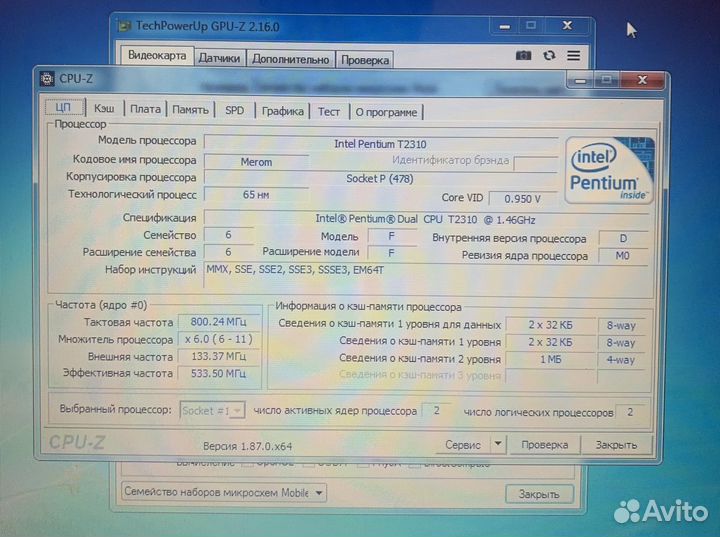Open the О программе tab
Viewport: 720px width, 537px height.
tap(386, 112)
